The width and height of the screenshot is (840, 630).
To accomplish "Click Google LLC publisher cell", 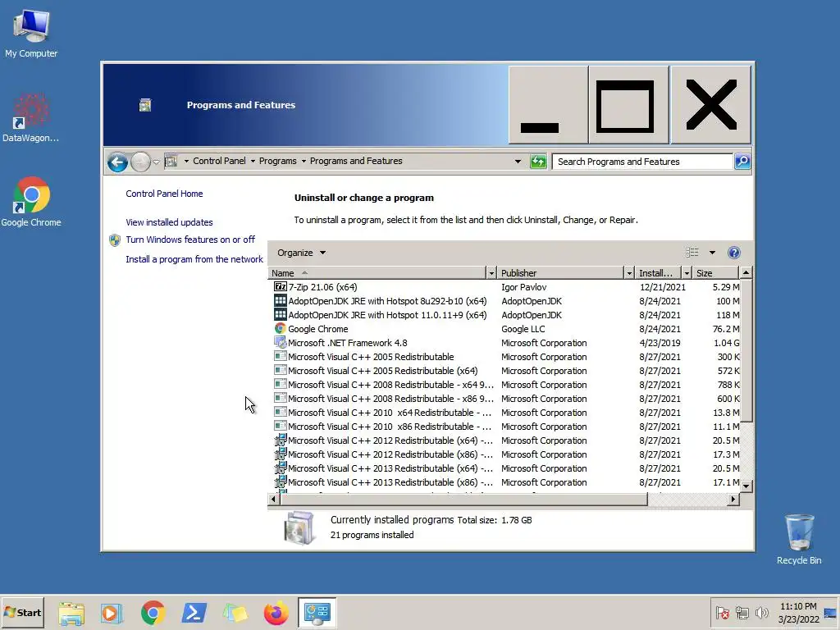I will [x=523, y=329].
